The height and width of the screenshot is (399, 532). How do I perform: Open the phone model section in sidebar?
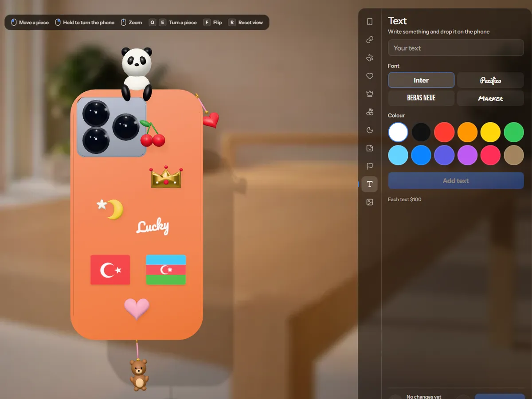370,22
